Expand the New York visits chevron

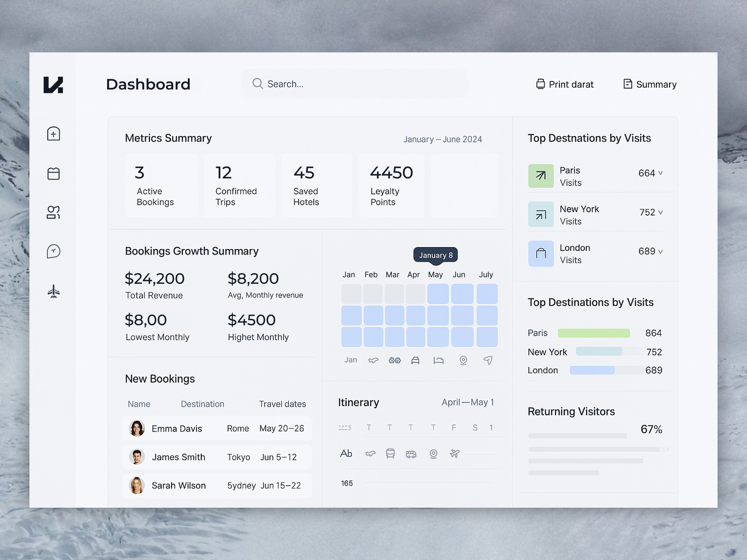660,212
